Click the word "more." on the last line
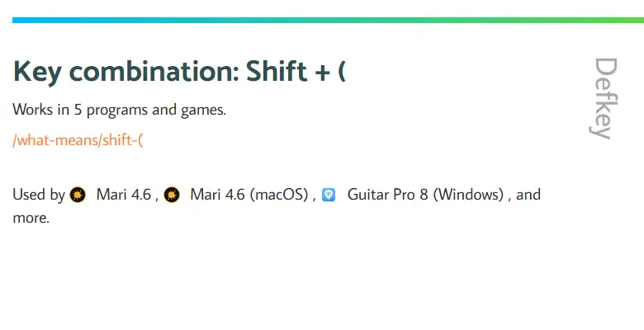The width and height of the screenshot is (644, 330). tap(31, 218)
